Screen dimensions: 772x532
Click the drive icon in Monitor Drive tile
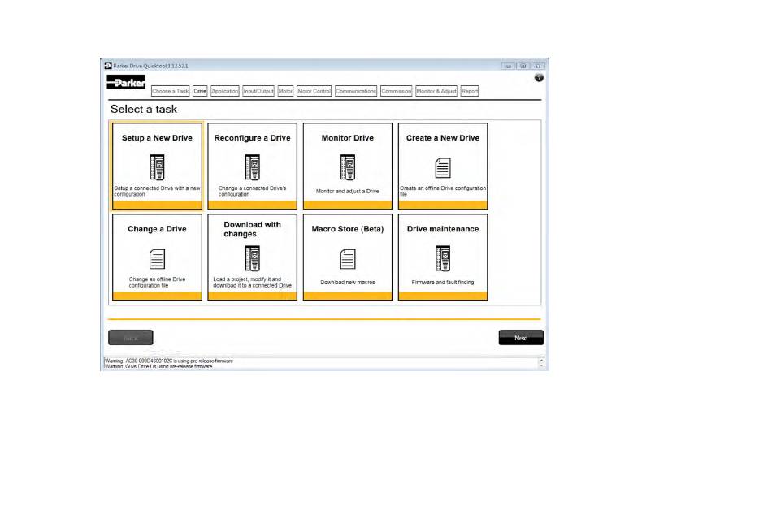(x=348, y=167)
